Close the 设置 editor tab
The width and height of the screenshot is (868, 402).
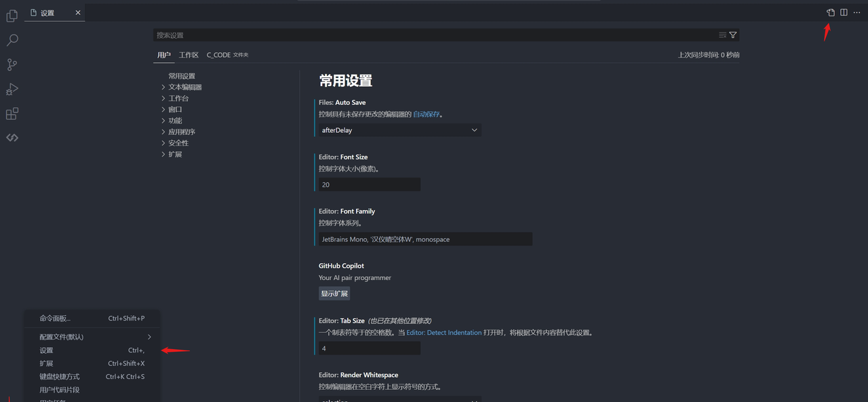tap(77, 13)
